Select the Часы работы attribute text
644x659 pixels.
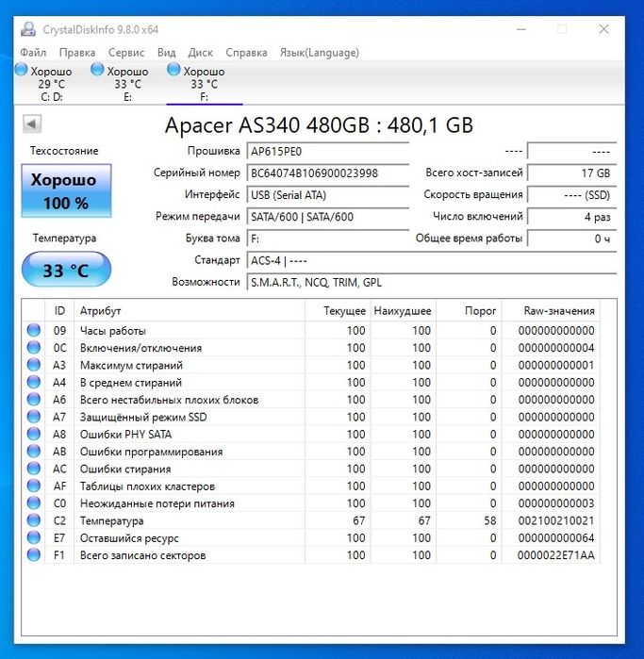click(113, 331)
